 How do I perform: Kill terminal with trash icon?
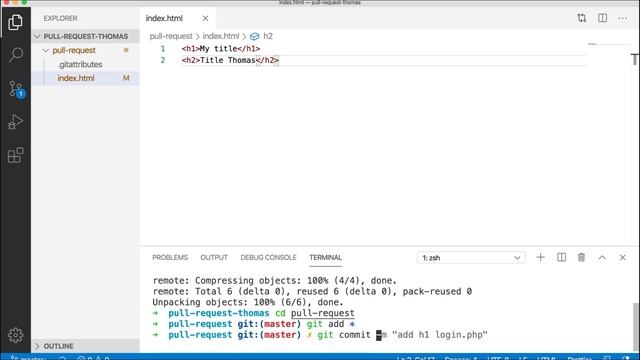pyautogui.click(x=582, y=257)
